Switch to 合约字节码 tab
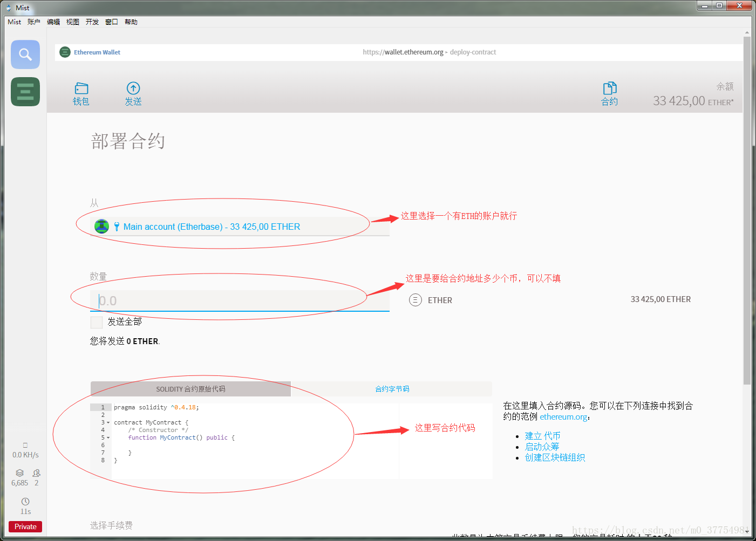This screenshot has height=541, width=756. point(392,389)
